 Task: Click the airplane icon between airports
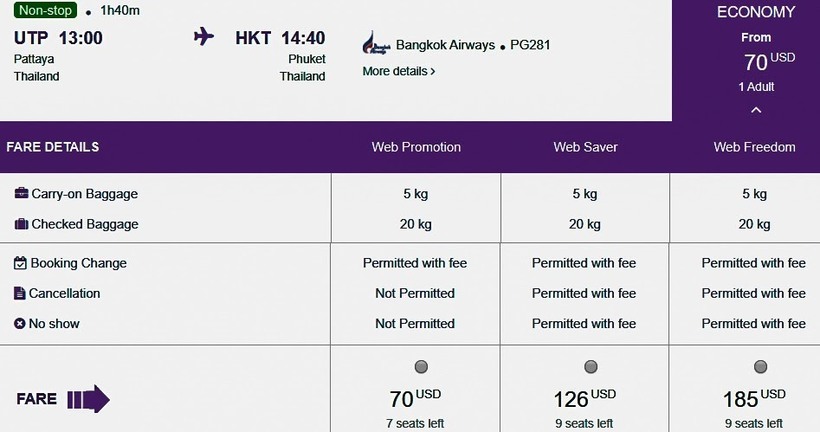204,38
